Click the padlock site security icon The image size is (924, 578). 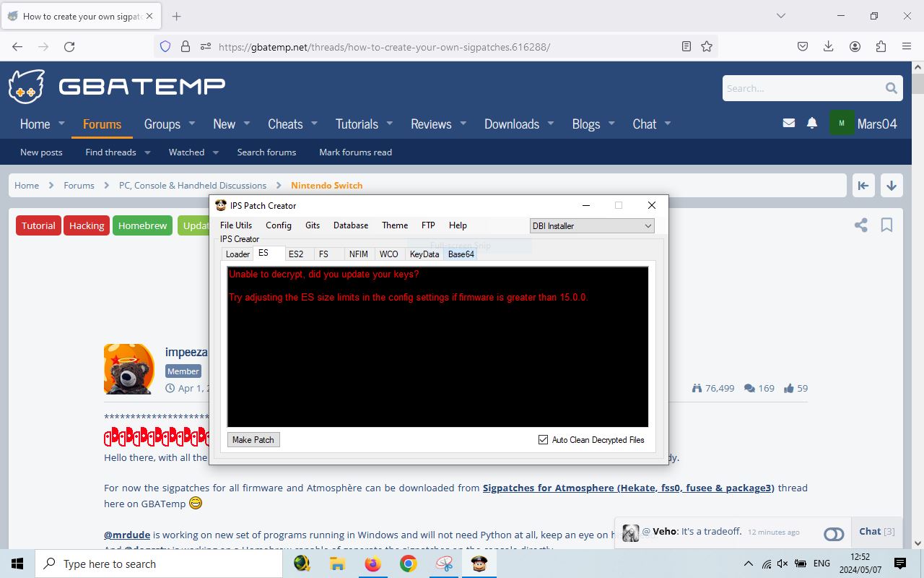coord(186,46)
